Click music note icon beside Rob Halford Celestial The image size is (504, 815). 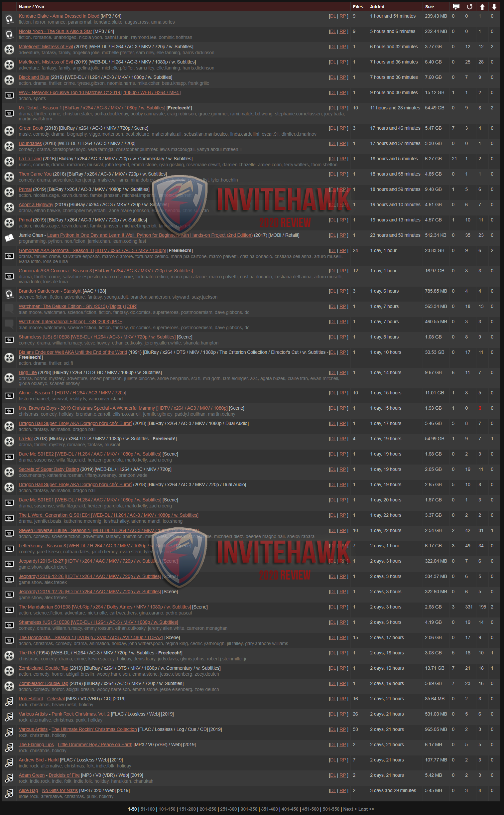coord(9,702)
